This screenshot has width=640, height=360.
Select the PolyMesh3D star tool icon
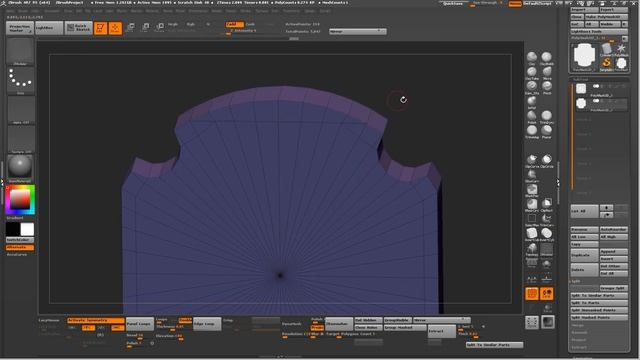621,50
